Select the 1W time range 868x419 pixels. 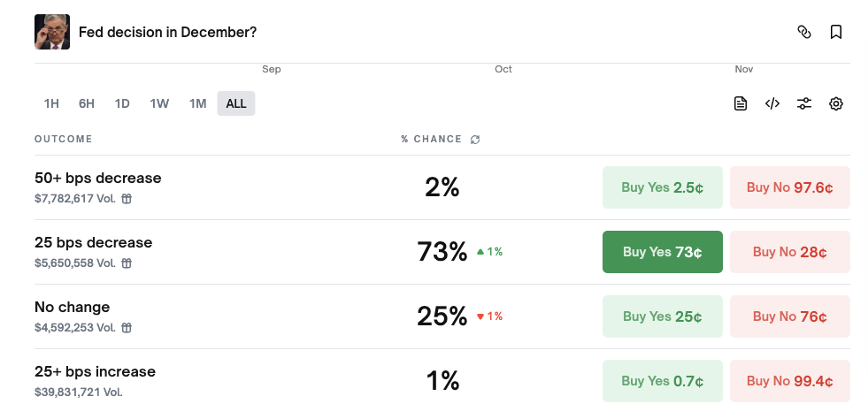coord(159,103)
